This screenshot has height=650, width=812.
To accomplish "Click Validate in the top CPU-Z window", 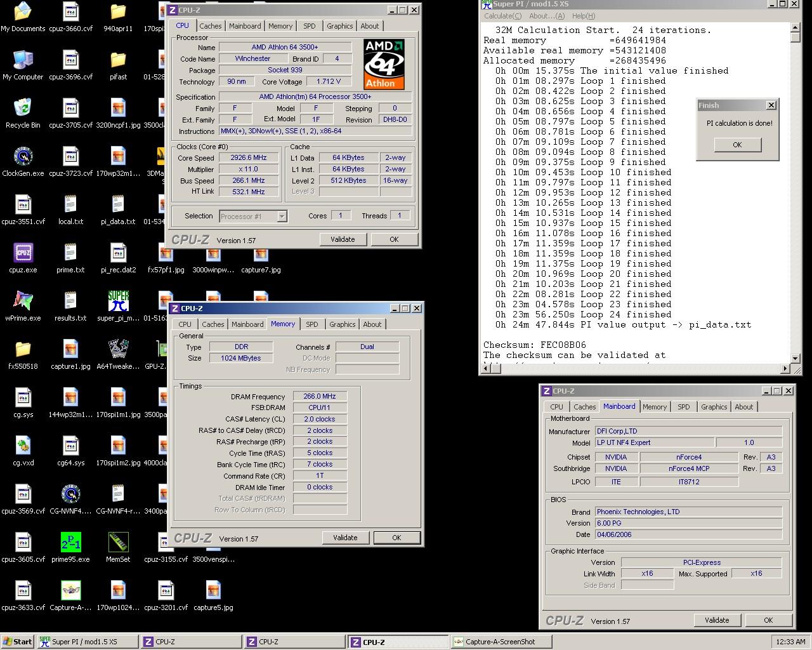I will point(343,239).
